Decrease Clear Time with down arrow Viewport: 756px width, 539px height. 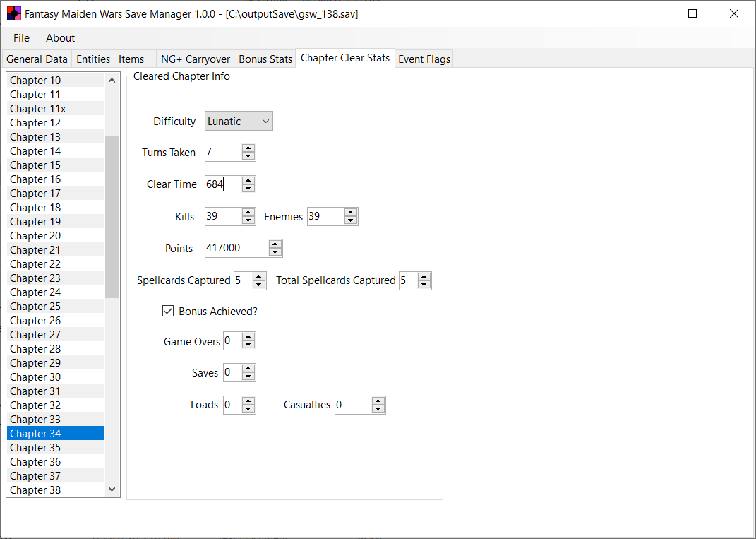tap(248, 188)
